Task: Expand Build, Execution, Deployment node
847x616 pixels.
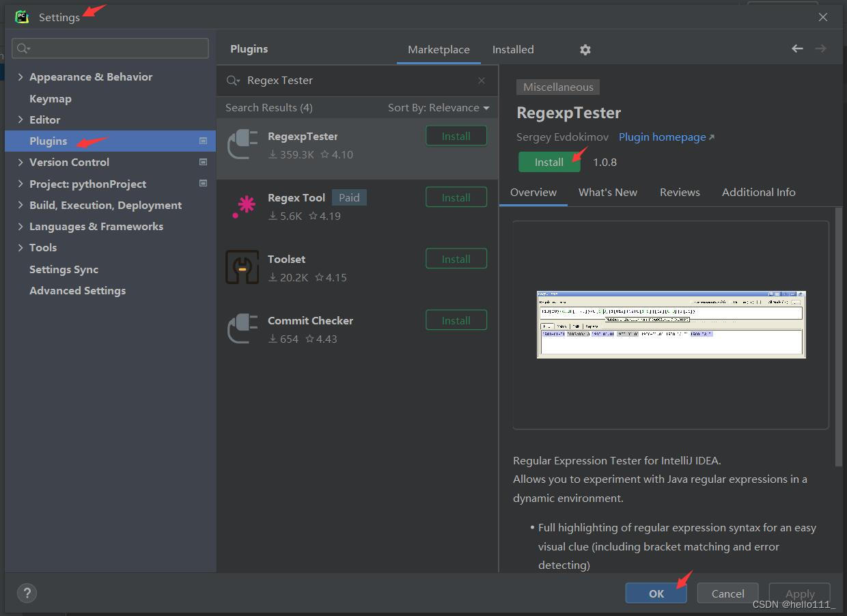Action: 20,205
